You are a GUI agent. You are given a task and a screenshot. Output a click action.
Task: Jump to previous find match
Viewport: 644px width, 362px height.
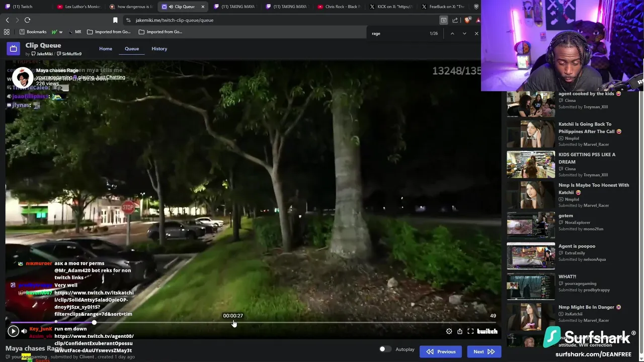pyautogui.click(x=452, y=33)
